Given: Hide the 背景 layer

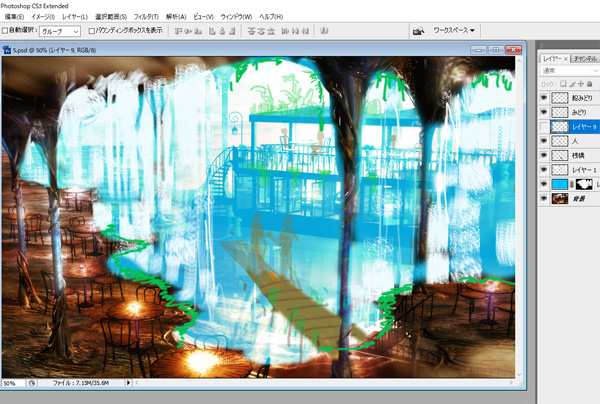Looking at the screenshot, I should (544, 199).
